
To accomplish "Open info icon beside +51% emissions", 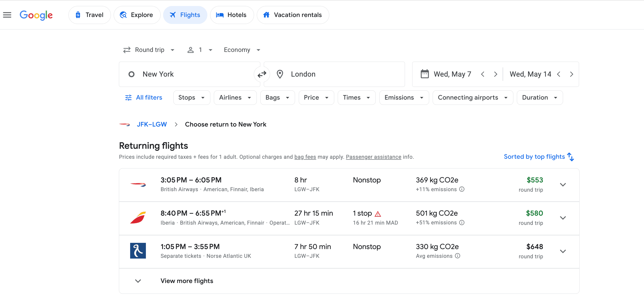I will point(462,223).
